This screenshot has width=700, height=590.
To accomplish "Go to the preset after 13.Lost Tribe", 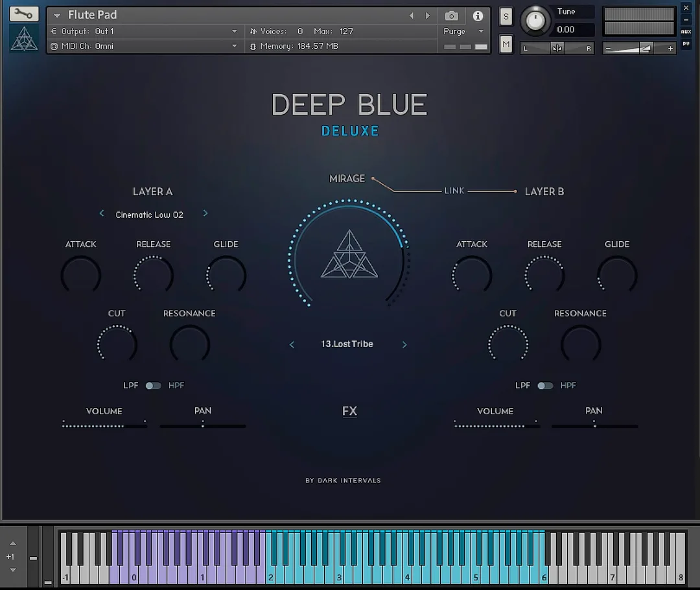I will coord(404,344).
